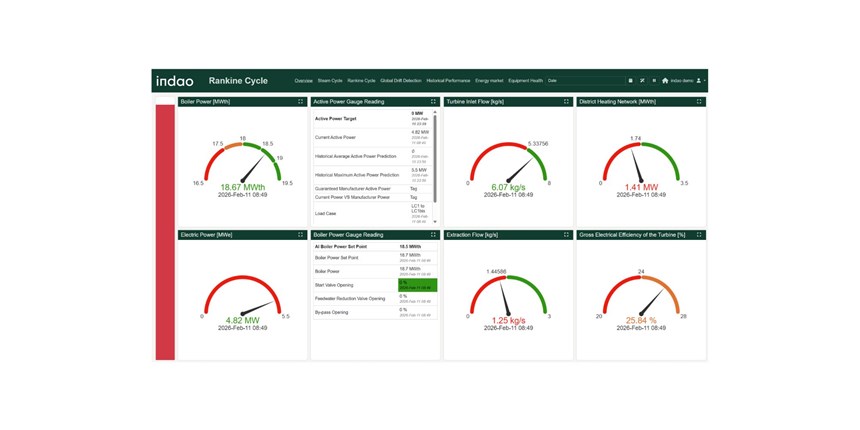The image size is (860, 430).
Task: Click the Date input field in header
Action: tap(584, 81)
